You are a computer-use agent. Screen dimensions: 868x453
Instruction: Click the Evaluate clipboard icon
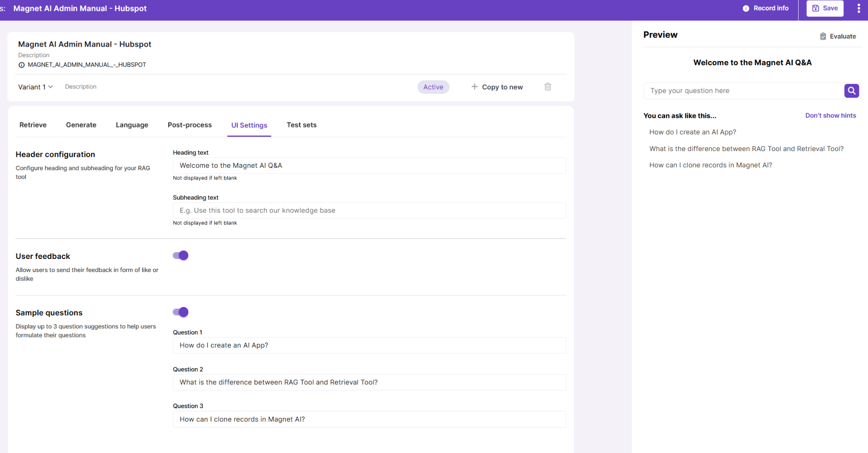823,36
